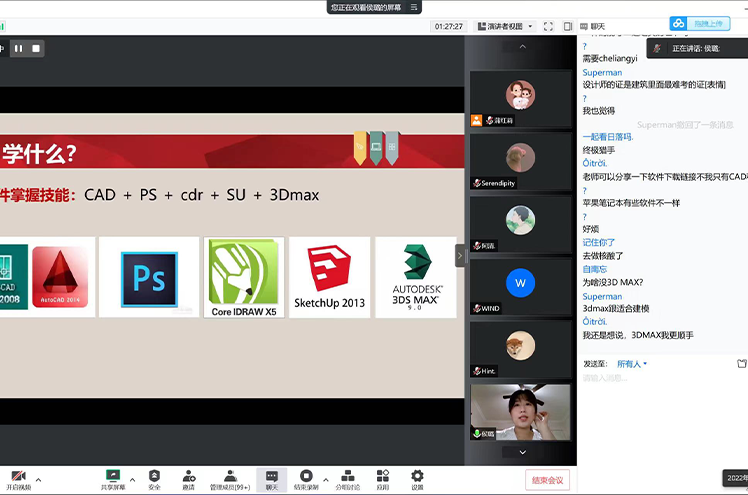Open the 安全 security shield menu

pyautogui.click(x=155, y=480)
